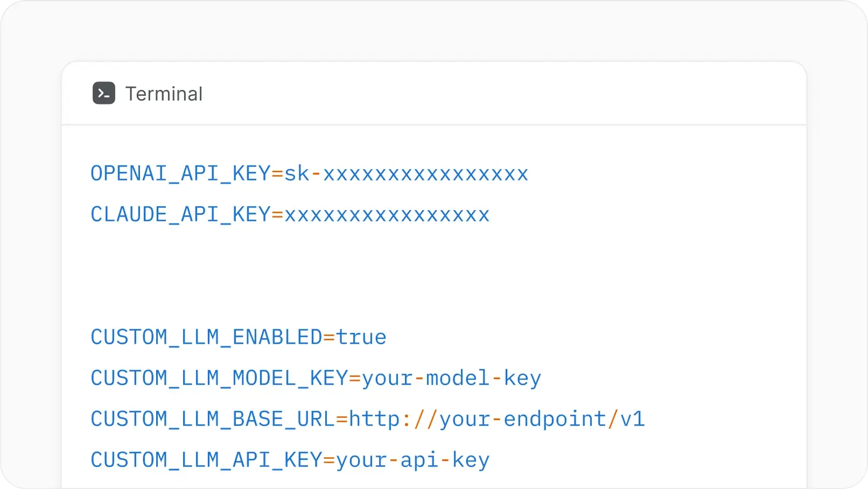
Task: Click the v1 suffix of base URL
Action: (x=632, y=420)
